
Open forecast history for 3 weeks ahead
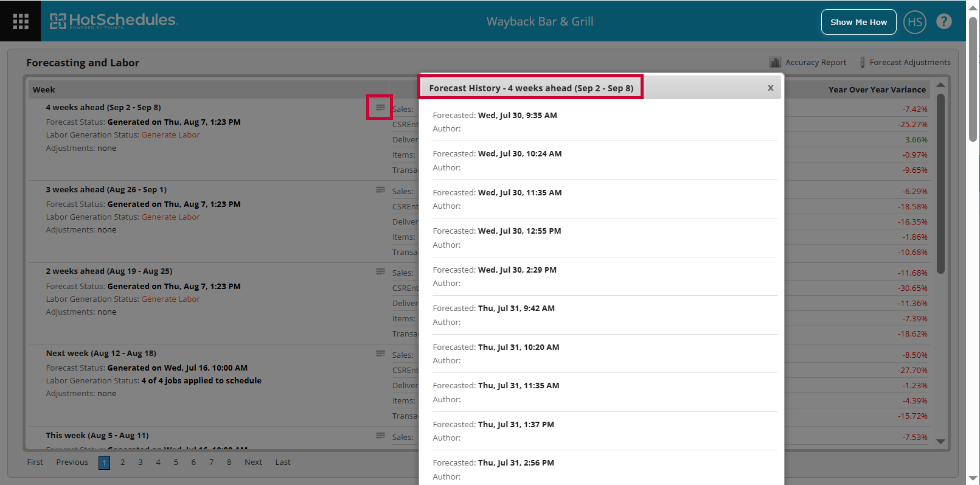point(380,190)
